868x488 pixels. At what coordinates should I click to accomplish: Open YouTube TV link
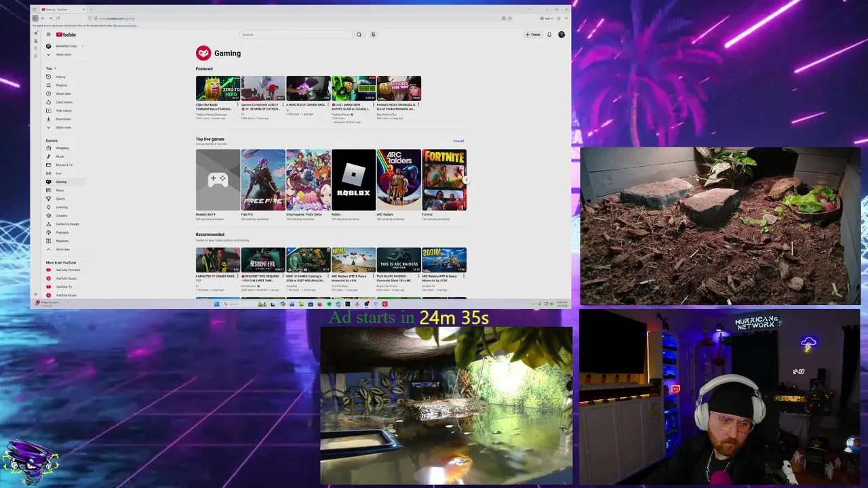tap(64, 287)
